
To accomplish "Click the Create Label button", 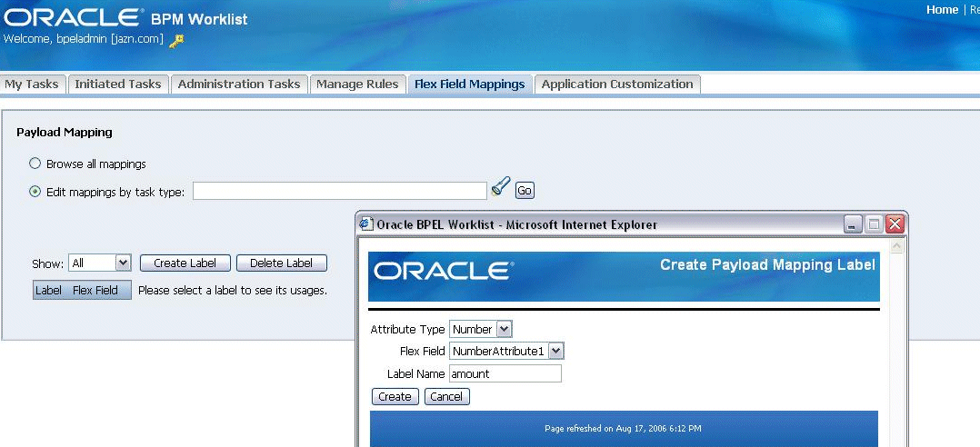I will click(185, 263).
